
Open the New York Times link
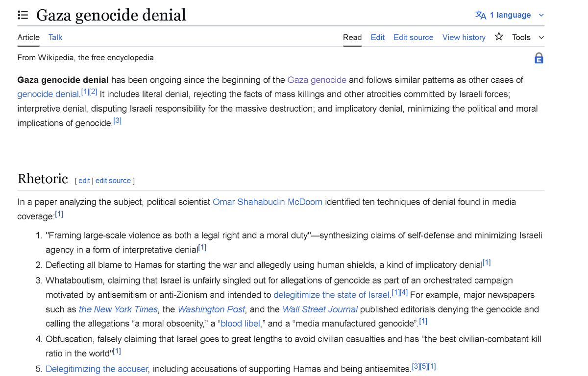[x=118, y=309]
